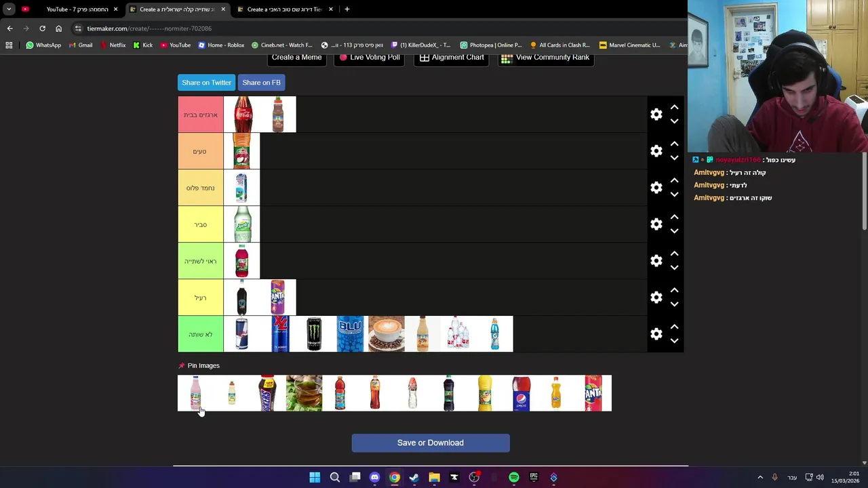Viewport: 868px width, 488px height.
Task: Select the green tea glass image
Action: pos(304,393)
